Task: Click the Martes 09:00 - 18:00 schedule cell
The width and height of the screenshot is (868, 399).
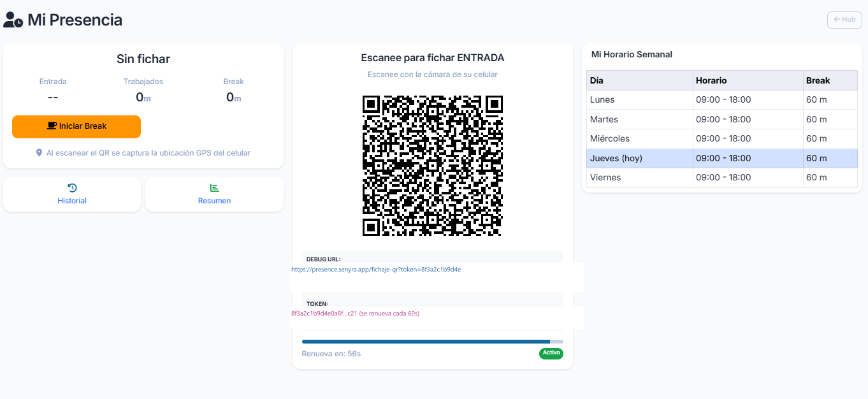Action: click(748, 119)
